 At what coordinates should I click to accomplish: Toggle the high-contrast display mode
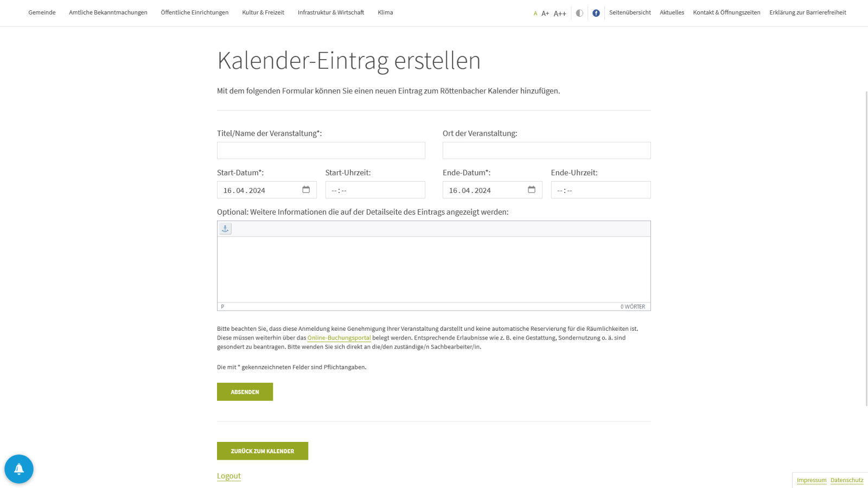[579, 12]
